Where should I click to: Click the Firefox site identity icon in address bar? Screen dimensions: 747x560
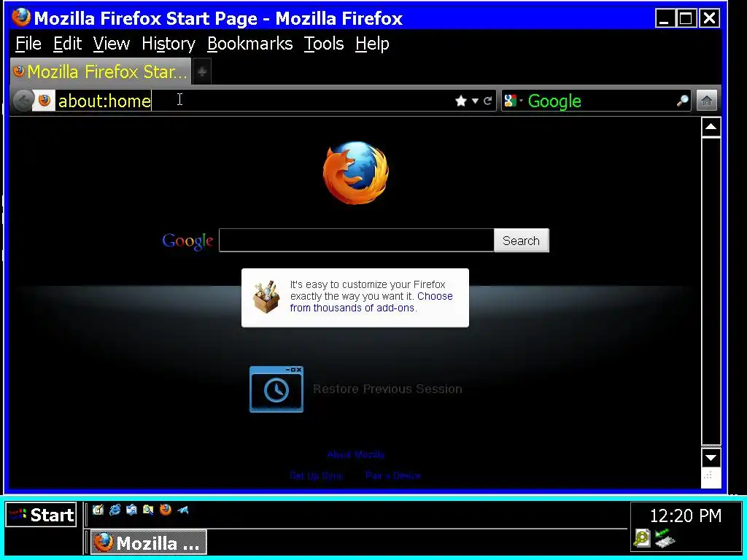click(x=44, y=101)
